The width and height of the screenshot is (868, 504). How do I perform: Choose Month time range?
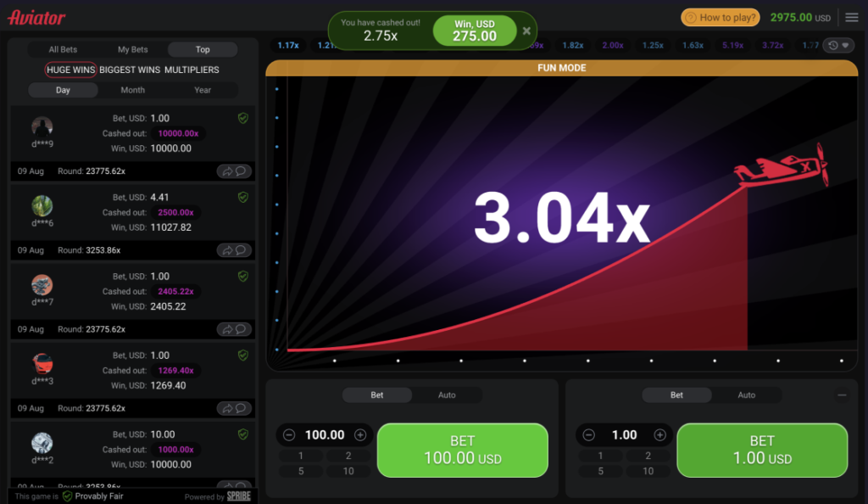133,90
